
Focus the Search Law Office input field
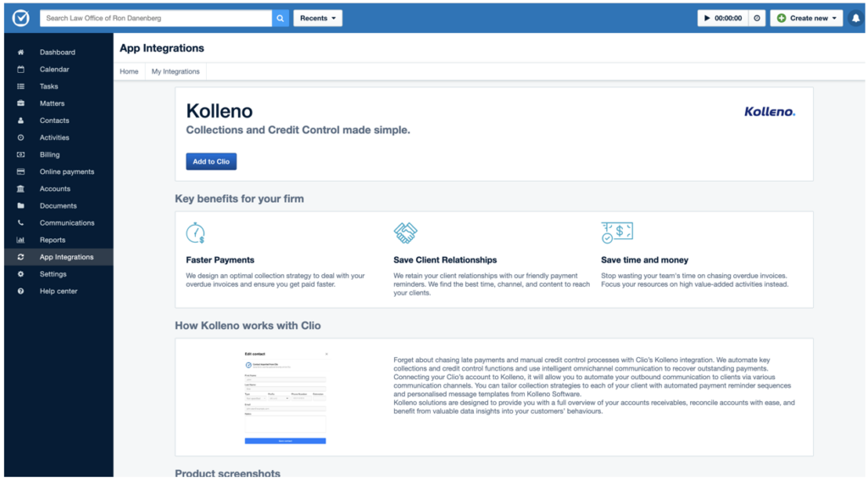(156, 19)
